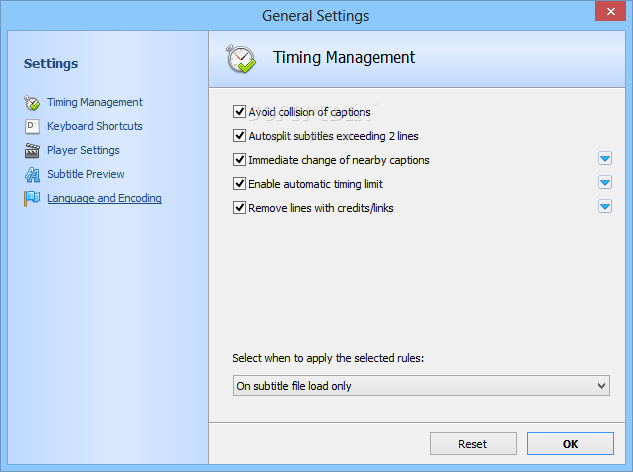633x472 pixels.
Task: Click the 'Select when to apply the selected rules:' label
Action: click(x=328, y=358)
